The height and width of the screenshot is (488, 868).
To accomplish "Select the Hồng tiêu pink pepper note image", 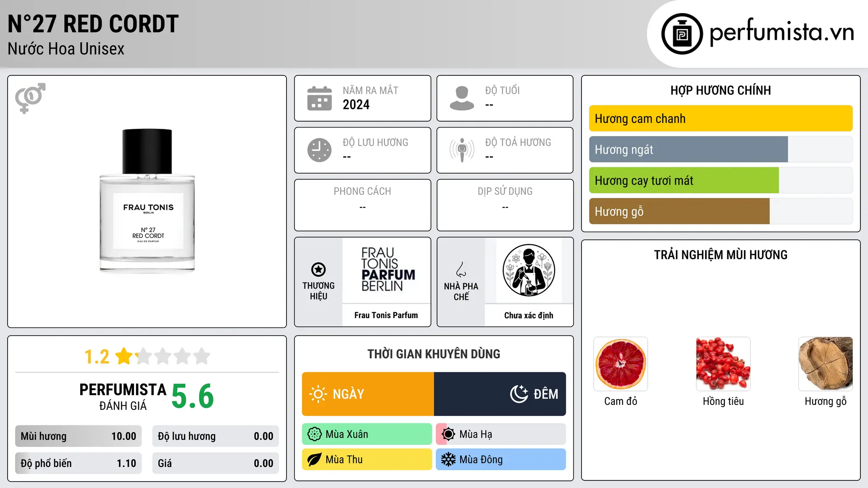I will pos(723,364).
